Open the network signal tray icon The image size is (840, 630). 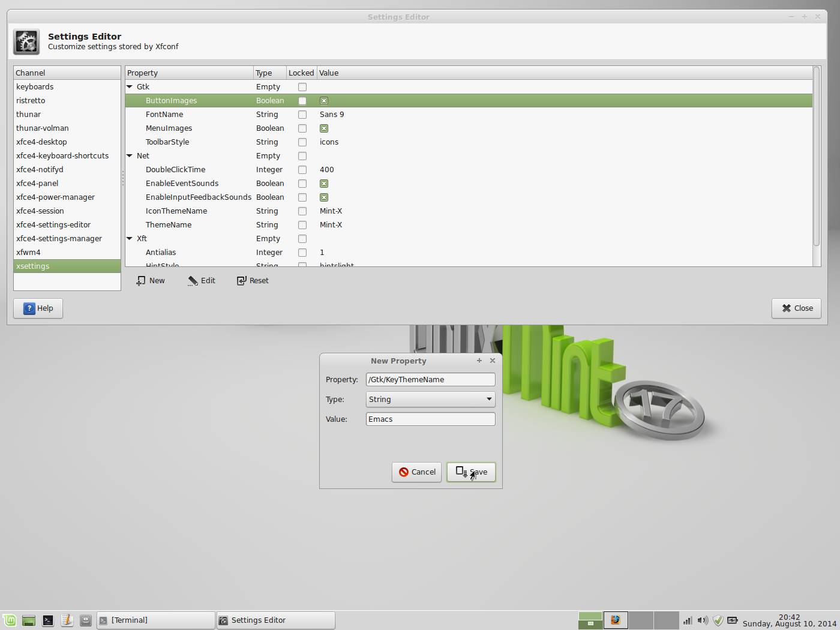click(x=688, y=620)
